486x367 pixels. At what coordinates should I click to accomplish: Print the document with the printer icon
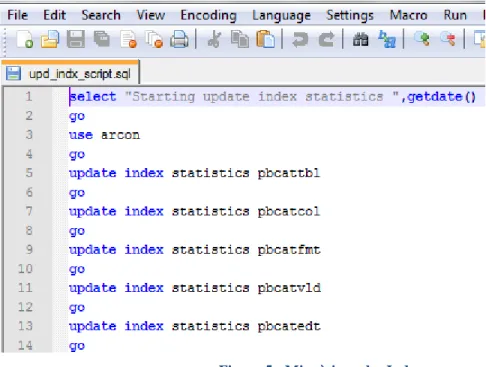point(179,39)
